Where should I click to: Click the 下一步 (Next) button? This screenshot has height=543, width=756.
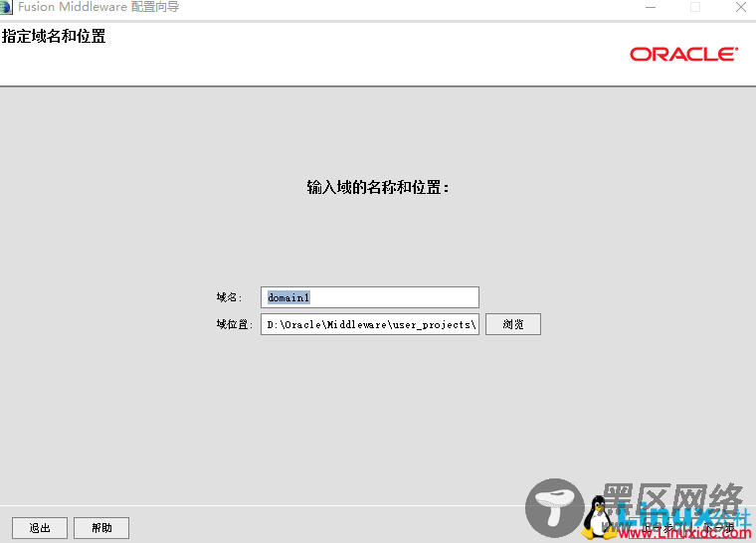(x=718, y=527)
